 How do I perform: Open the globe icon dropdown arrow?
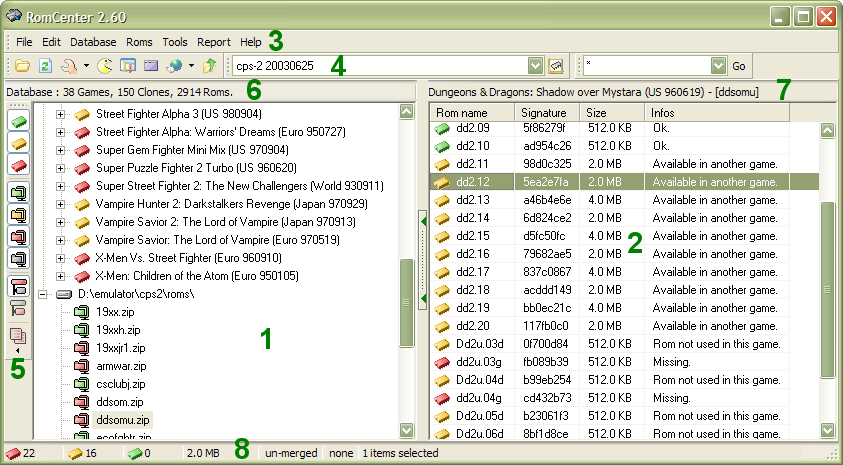point(191,66)
